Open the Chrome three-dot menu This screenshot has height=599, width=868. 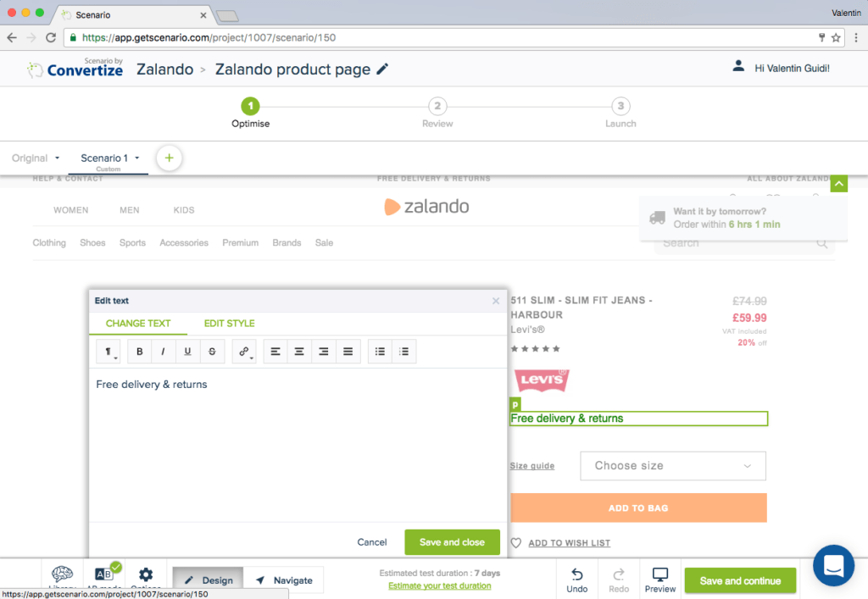[856, 37]
